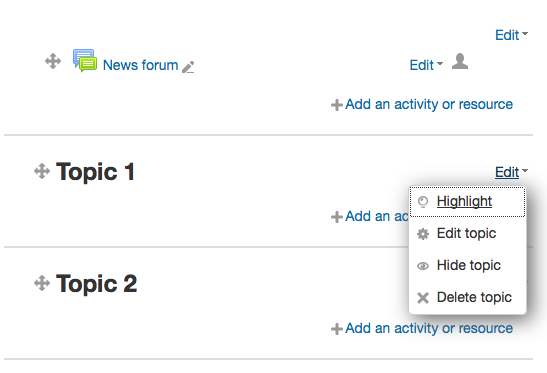Click the pencil icon to rename News forum
The image size is (547, 373).
188,67
